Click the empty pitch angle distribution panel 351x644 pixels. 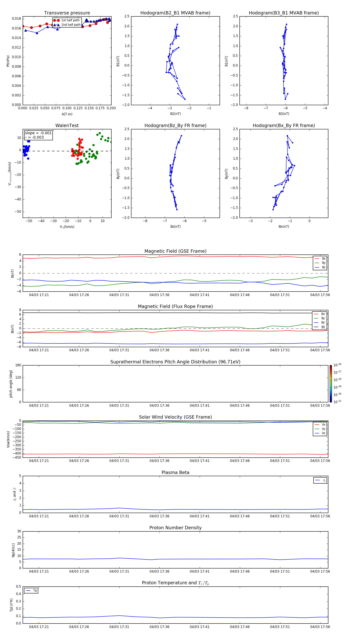tap(175, 384)
